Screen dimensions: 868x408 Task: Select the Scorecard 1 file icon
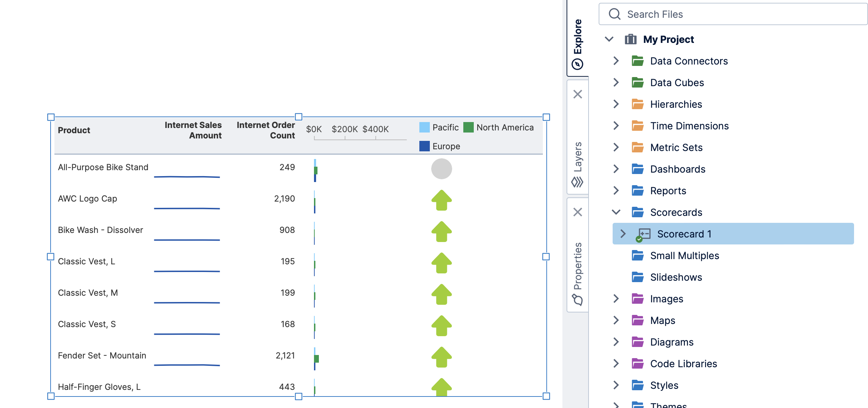pos(645,233)
